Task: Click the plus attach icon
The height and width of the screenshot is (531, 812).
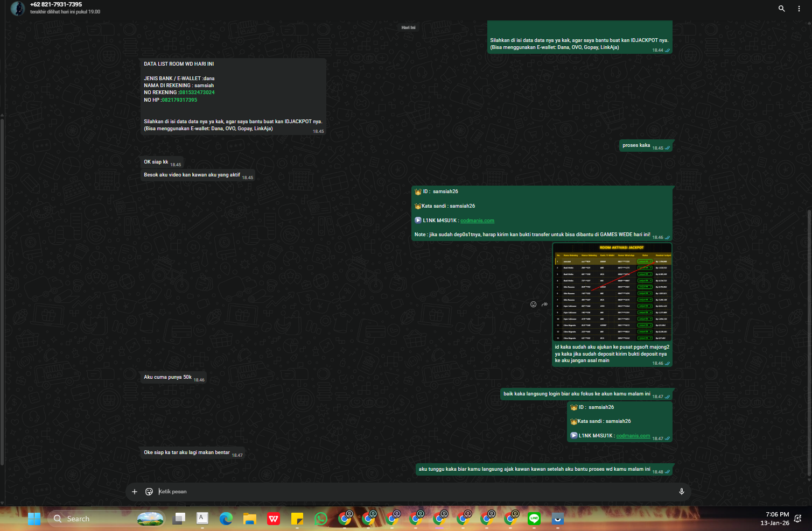Action: 135,492
